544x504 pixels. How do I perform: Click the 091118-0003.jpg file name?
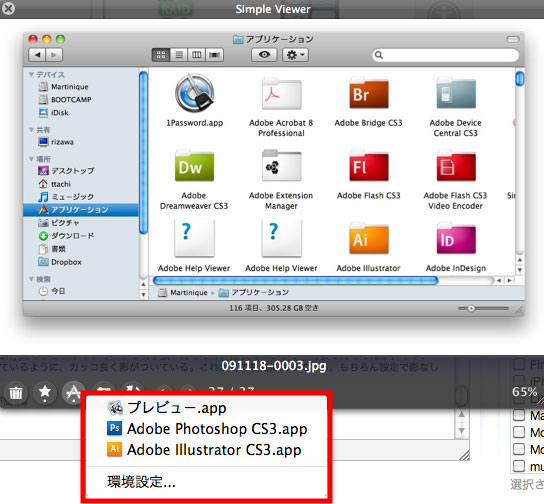click(x=274, y=366)
